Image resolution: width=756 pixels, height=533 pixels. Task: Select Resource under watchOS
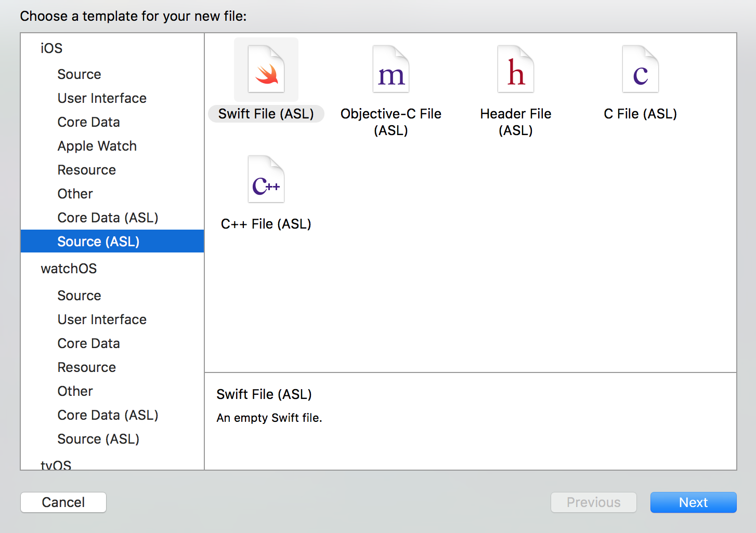[112, 367]
